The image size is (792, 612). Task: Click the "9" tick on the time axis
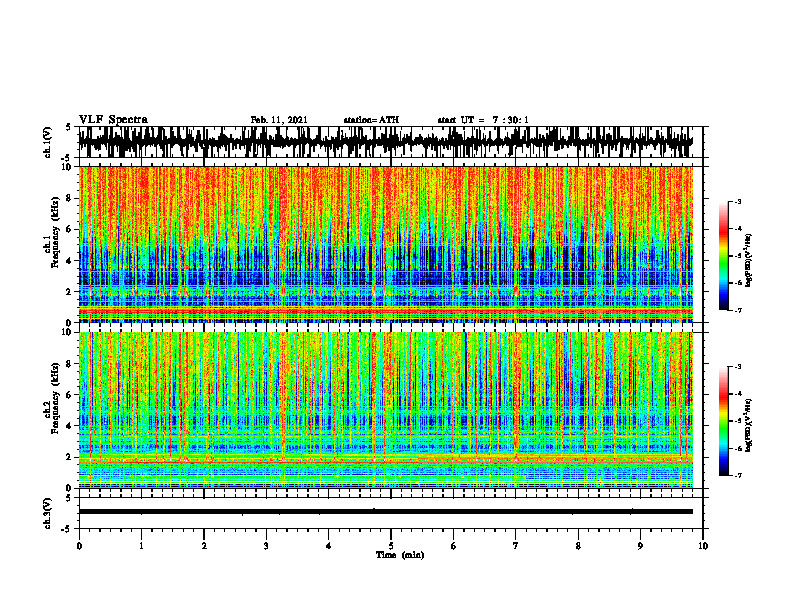pos(640,546)
